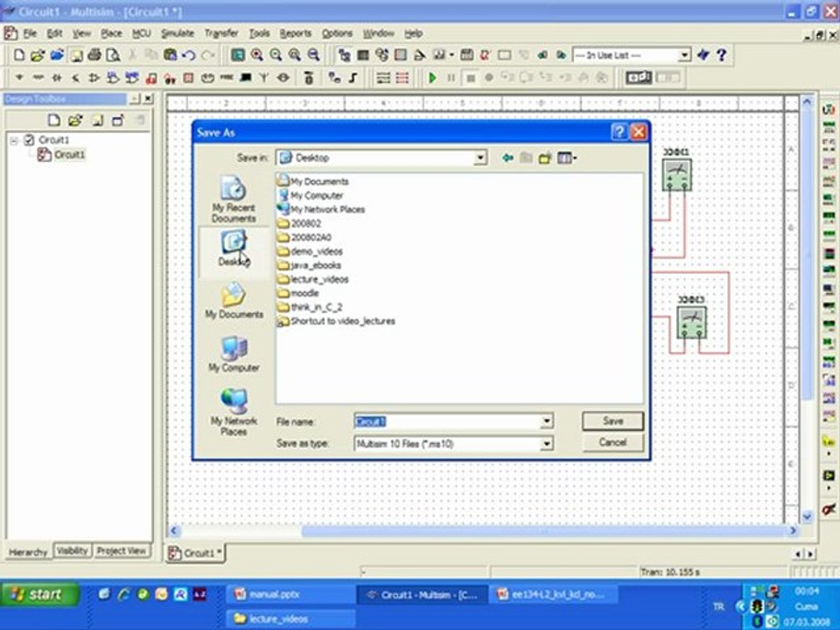Open the Reports menu
Screen dimensions: 840x630
[x=295, y=33]
